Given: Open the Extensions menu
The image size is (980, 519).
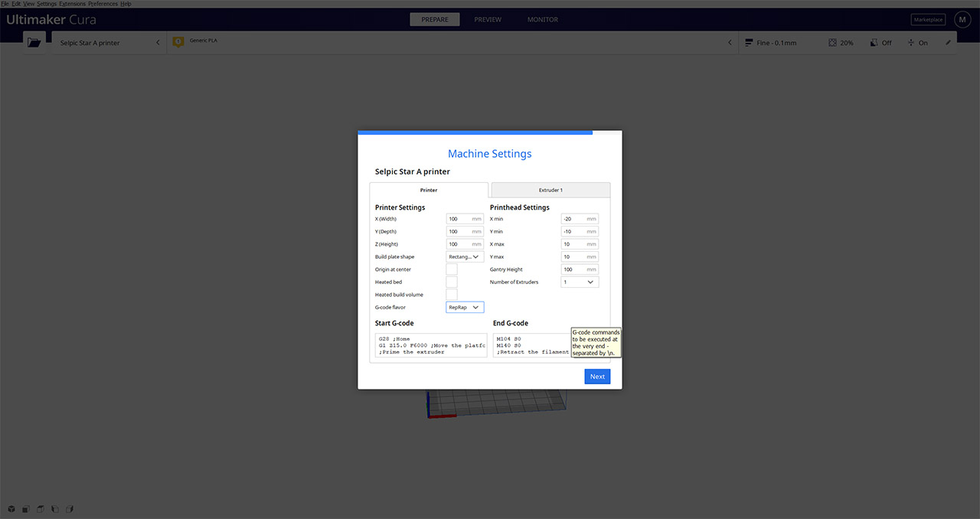Looking at the screenshot, I should click(x=73, y=4).
